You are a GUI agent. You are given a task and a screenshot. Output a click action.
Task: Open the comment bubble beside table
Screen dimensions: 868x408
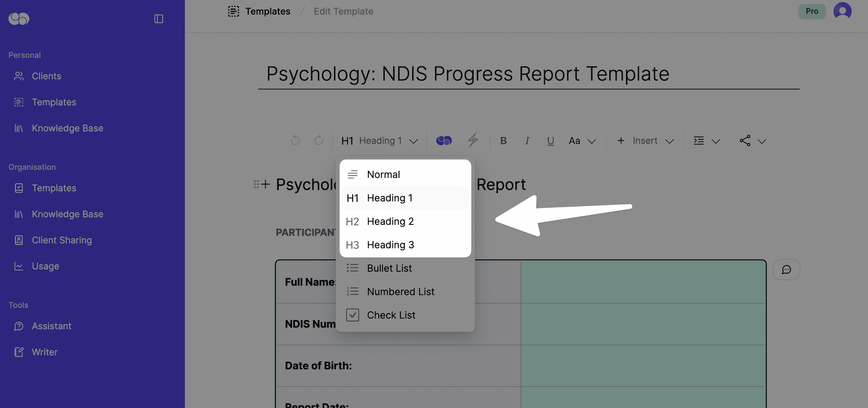coord(786,270)
